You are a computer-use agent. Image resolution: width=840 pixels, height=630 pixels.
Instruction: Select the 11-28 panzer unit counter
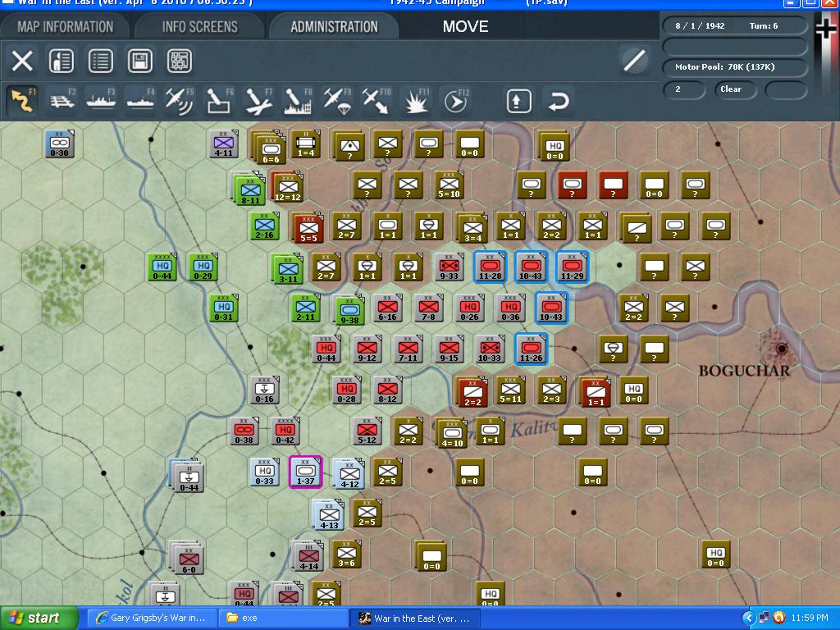pyautogui.click(x=491, y=267)
